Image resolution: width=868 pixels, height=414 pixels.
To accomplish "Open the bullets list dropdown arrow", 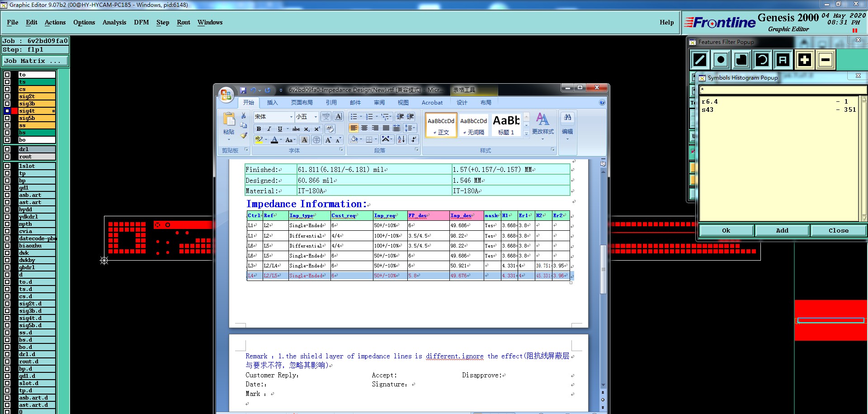I will pyautogui.click(x=361, y=117).
